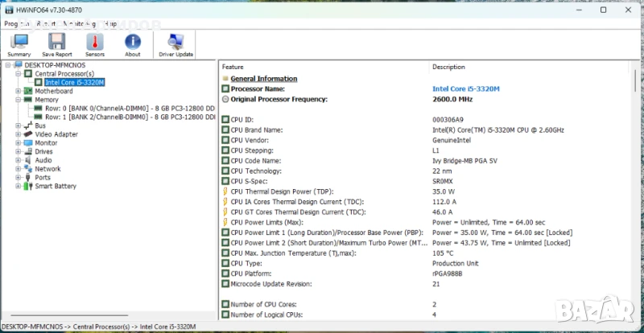Select the Video Adapter tree node
The image size is (644, 333).
56,134
